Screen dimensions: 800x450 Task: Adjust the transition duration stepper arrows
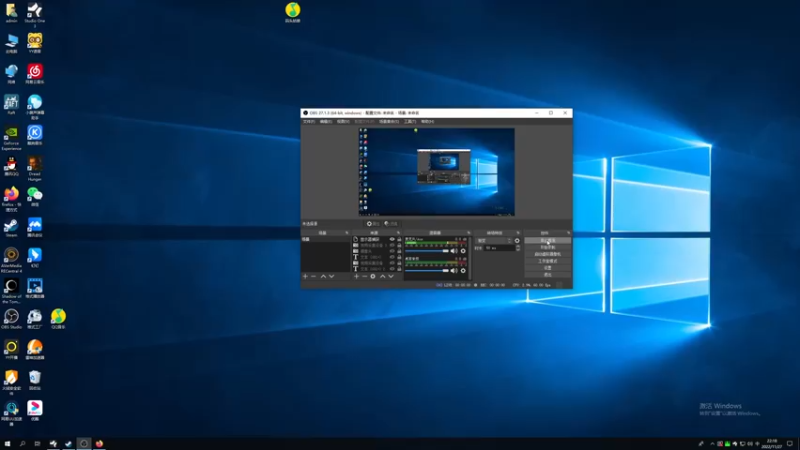click(x=518, y=248)
